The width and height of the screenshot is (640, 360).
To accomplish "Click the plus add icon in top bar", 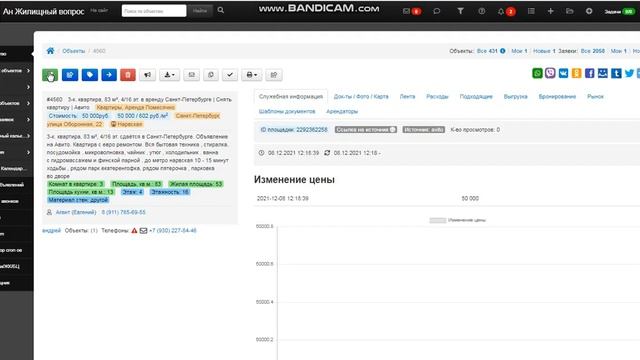I will click(550, 11).
